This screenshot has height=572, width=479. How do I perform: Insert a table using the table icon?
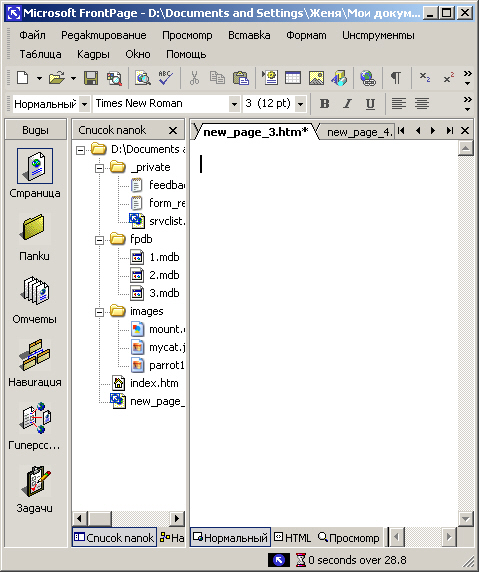coord(293,78)
